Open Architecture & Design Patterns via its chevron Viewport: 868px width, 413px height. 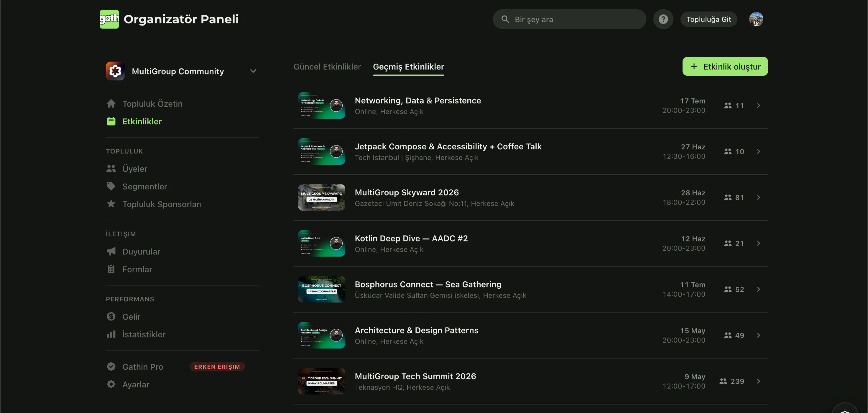tap(759, 335)
